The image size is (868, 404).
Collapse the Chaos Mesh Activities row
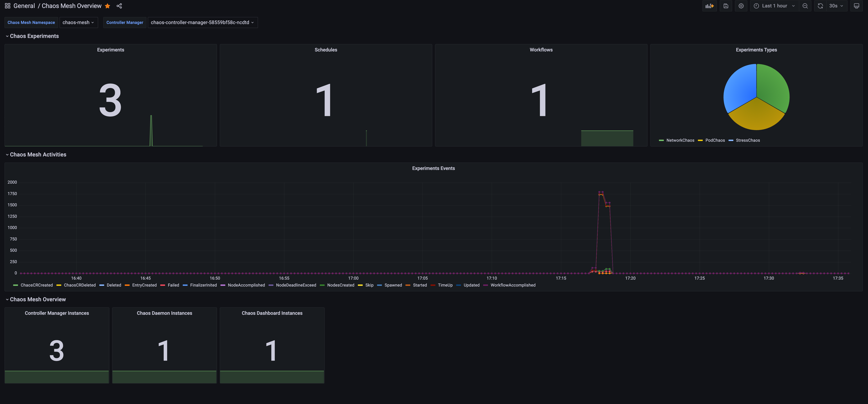(38, 155)
